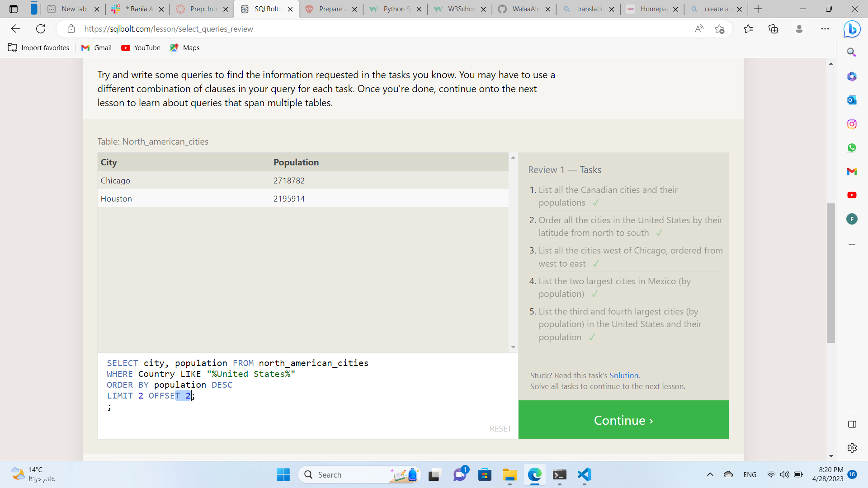
Task: Toggle the refresh page button
Action: point(41,28)
